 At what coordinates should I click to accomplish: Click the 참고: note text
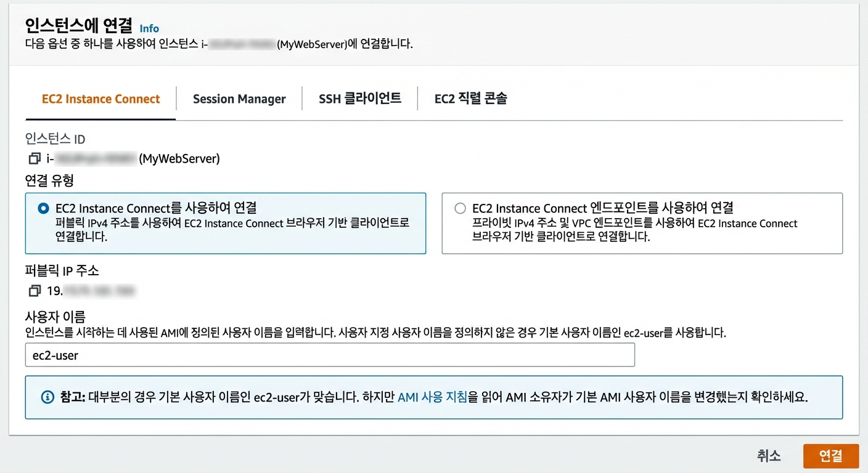pos(433,397)
